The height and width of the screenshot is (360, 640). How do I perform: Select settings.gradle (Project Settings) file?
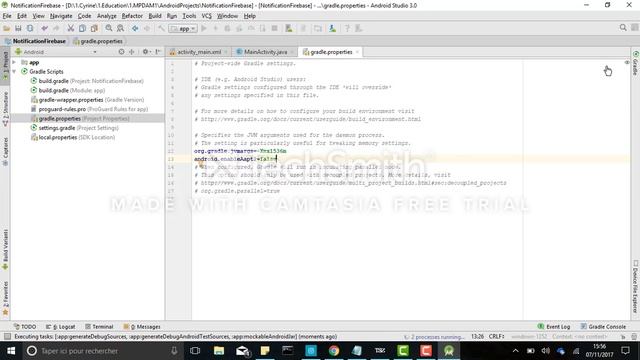pyautogui.click(x=75, y=128)
